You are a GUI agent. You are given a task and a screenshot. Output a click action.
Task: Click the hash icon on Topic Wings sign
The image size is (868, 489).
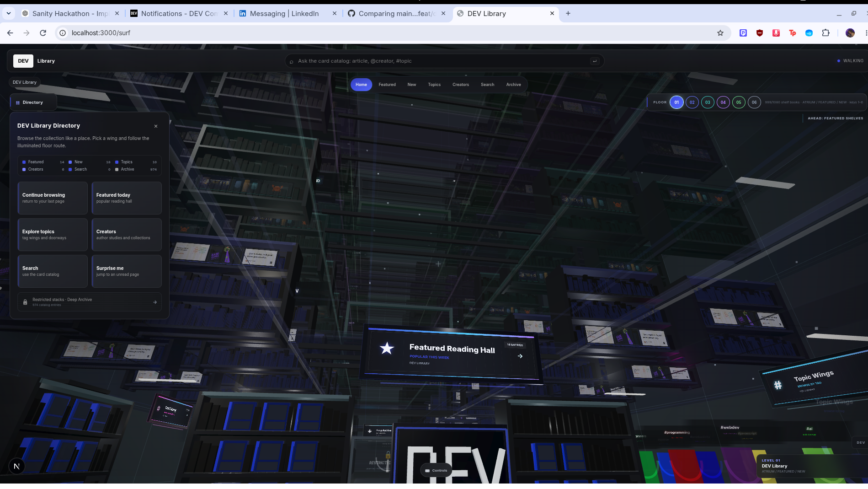coord(777,385)
